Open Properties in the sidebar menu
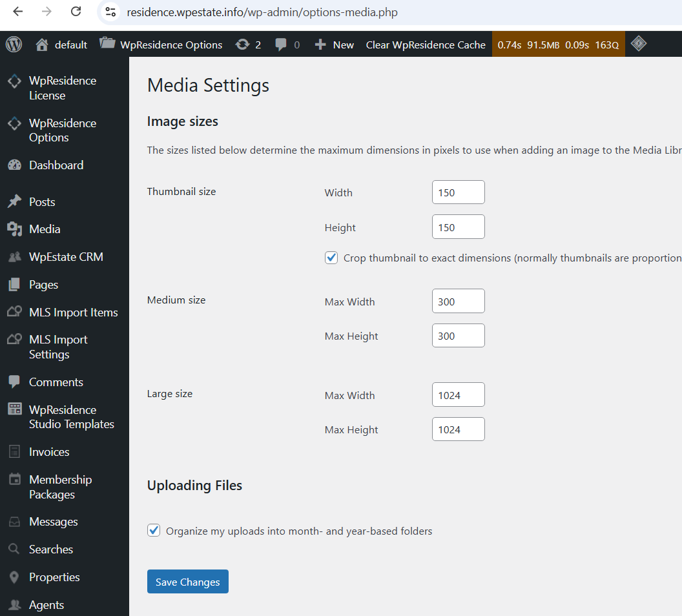682x616 pixels. (54, 577)
